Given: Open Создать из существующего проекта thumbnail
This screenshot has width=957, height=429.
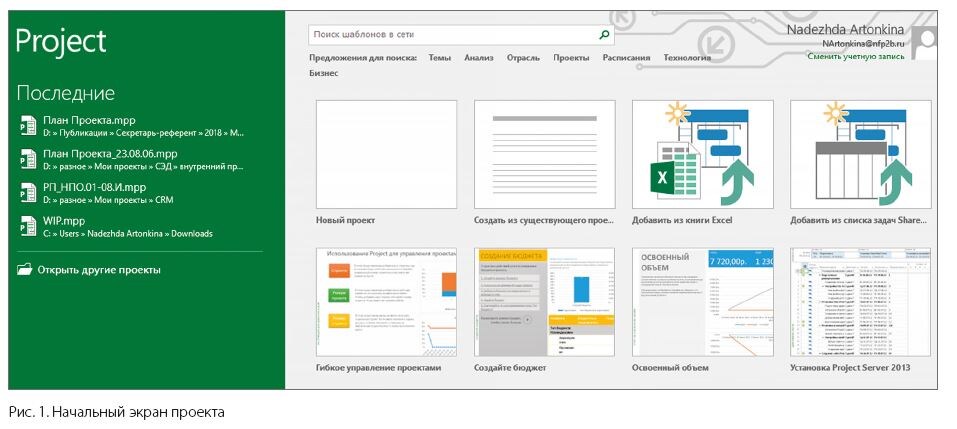Looking at the screenshot, I should click(544, 154).
